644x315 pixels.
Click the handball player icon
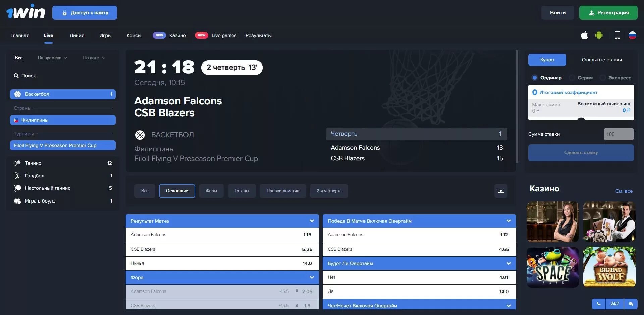coord(17,176)
